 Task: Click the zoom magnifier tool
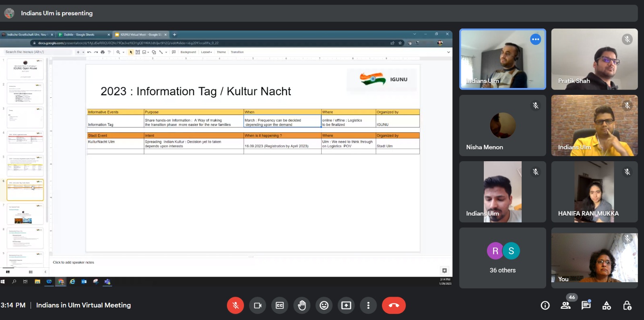tap(118, 52)
